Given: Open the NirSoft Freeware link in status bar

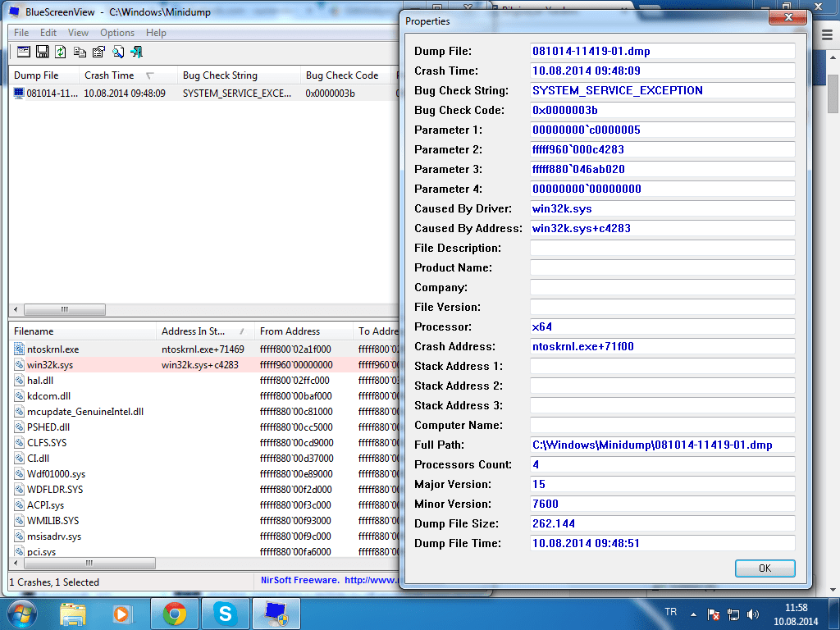Looking at the screenshot, I should click(329, 580).
